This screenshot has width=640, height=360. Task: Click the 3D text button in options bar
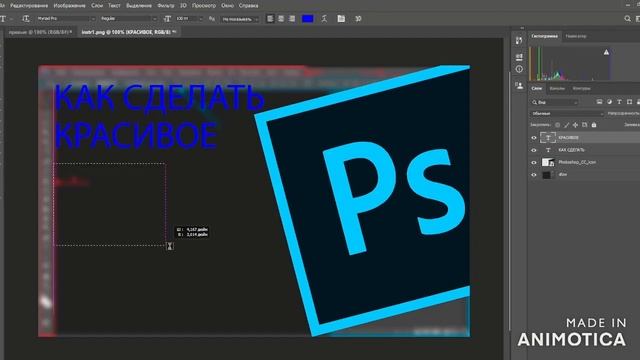click(x=358, y=19)
